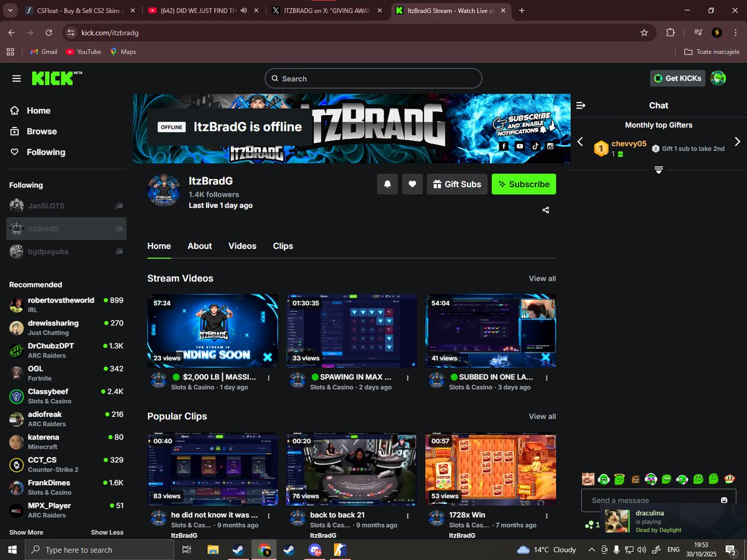Open options for the 1728x Win clip

click(x=547, y=516)
